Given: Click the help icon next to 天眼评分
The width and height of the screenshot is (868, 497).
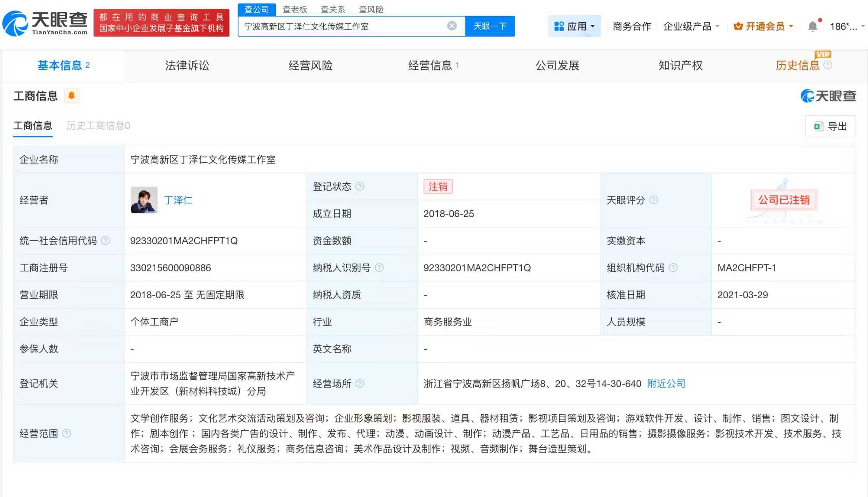Looking at the screenshot, I should [x=654, y=200].
